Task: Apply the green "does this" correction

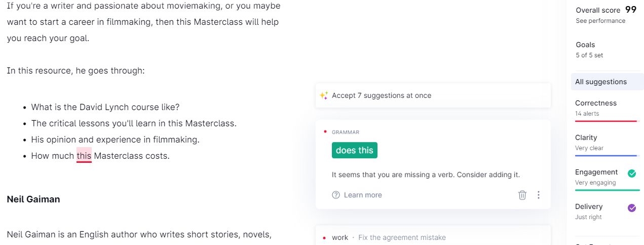Action: pos(355,150)
